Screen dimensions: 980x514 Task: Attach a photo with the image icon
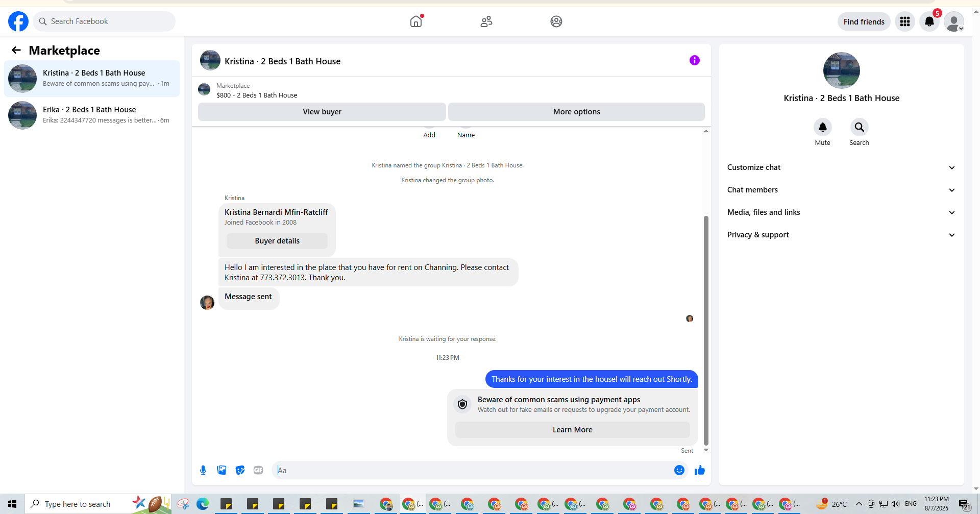pyautogui.click(x=222, y=470)
